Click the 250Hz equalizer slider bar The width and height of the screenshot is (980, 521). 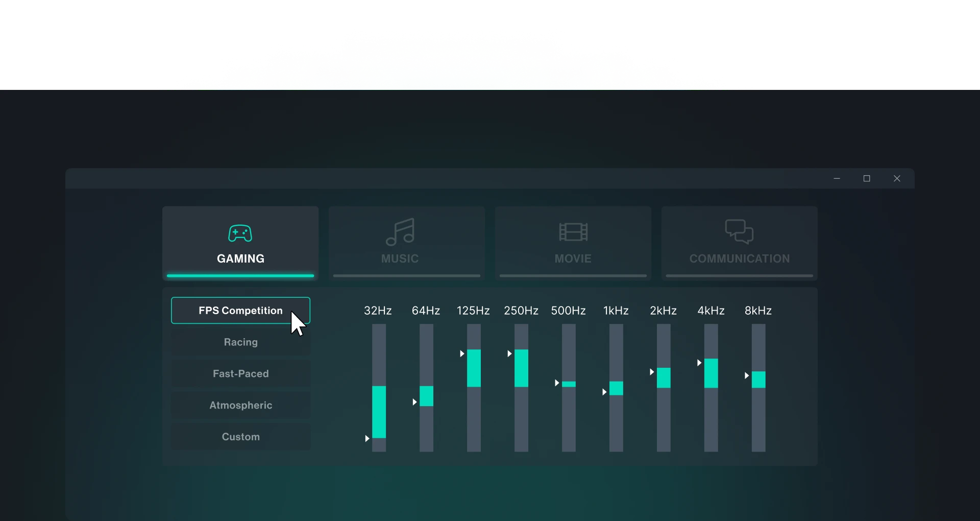click(521, 388)
